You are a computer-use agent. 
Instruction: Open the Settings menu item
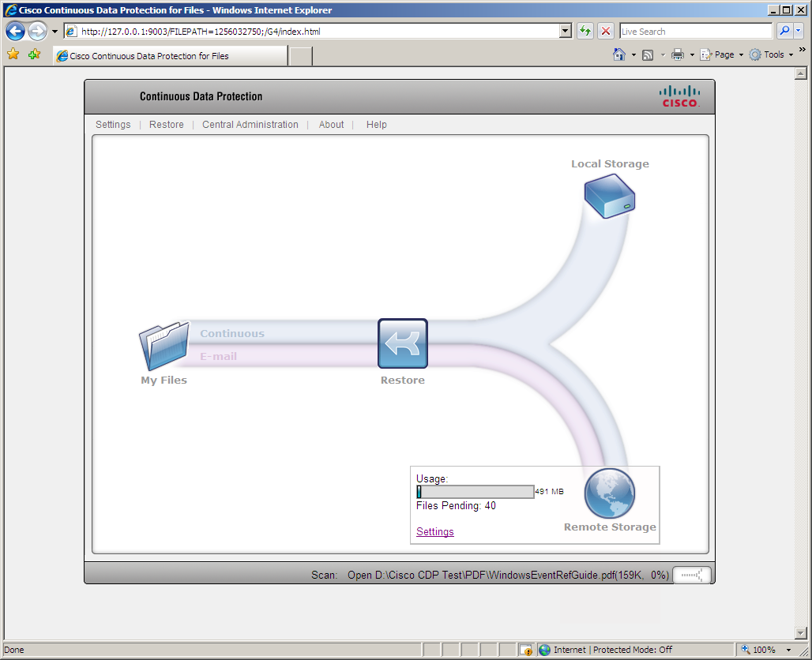click(x=113, y=125)
